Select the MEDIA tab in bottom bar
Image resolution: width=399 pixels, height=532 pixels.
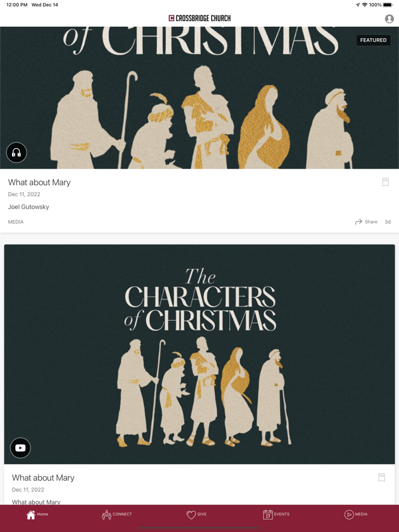click(356, 515)
